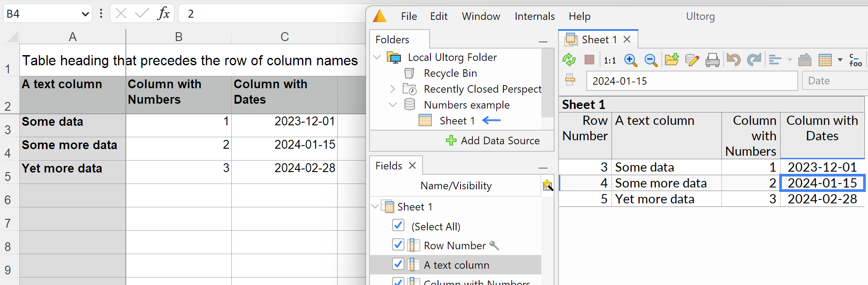
Task: Click the table layout grid icon
Action: pyautogui.click(x=825, y=60)
